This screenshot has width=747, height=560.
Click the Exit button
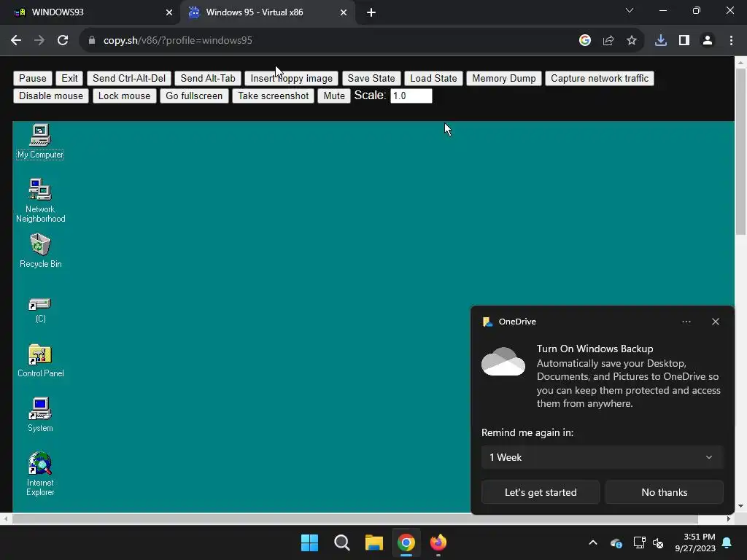pos(69,78)
